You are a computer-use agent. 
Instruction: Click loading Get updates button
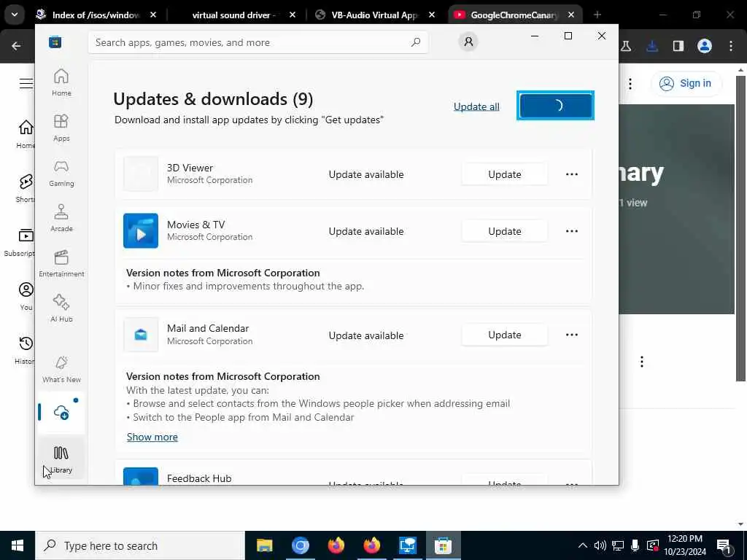(x=555, y=105)
